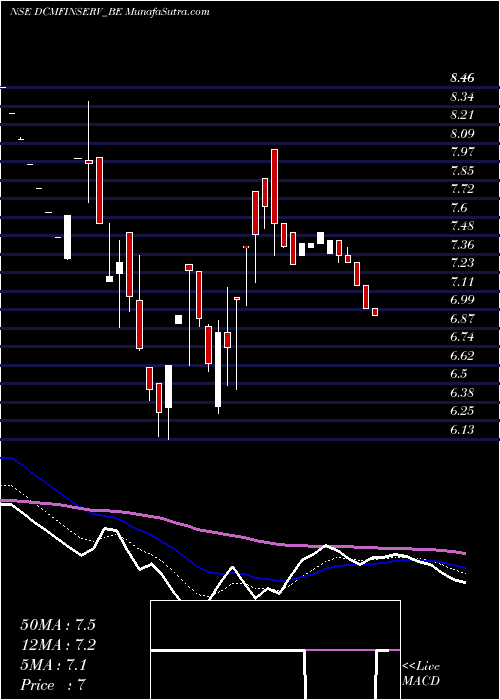
Task: Click the 7.85 price axis label
Action: point(462,171)
